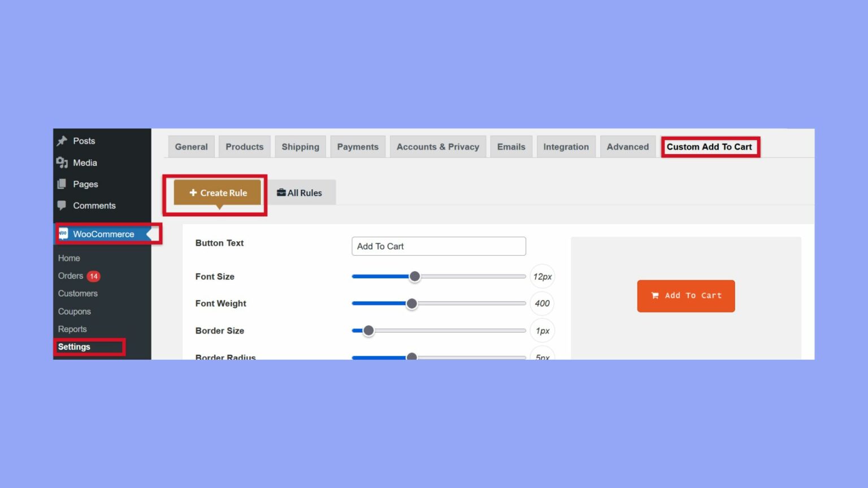Screen dimensions: 868x488
Task: Click the cart icon in the preview button
Action: 654,295
